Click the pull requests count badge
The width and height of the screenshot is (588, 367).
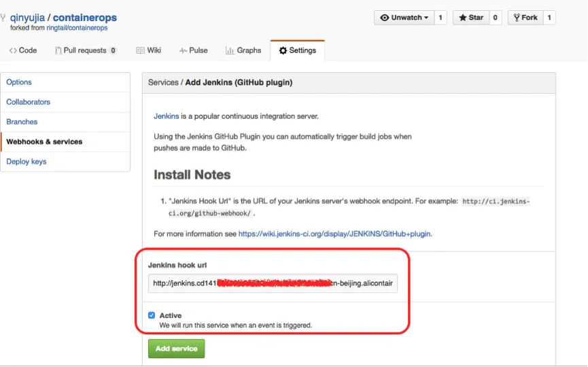pyautogui.click(x=113, y=50)
